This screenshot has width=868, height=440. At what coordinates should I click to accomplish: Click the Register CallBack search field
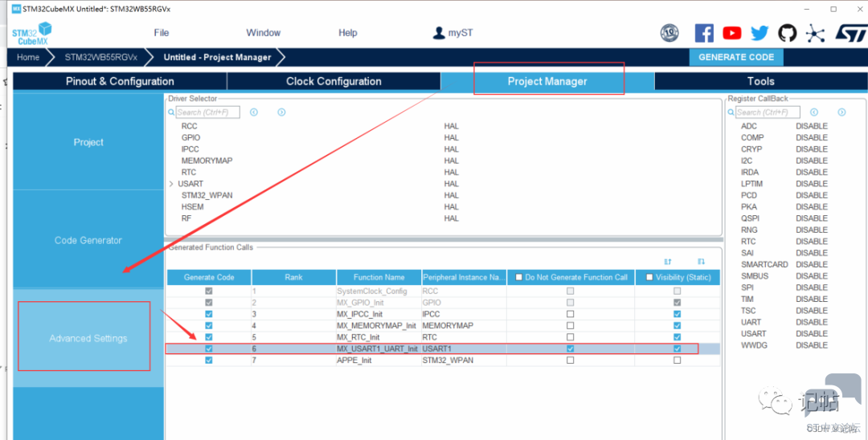coord(768,112)
